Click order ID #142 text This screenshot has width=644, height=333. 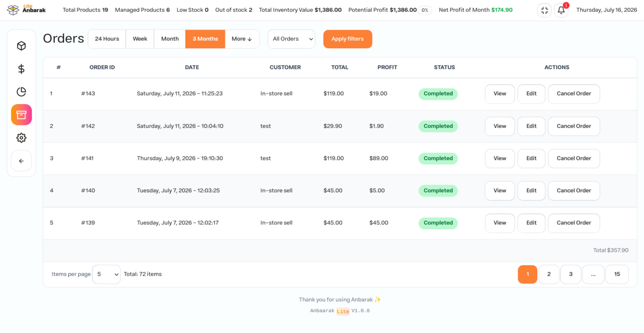click(88, 126)
